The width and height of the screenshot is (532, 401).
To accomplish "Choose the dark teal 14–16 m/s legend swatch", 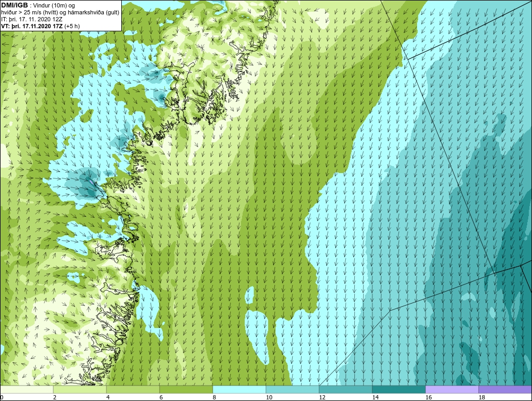I will [398, 389].
